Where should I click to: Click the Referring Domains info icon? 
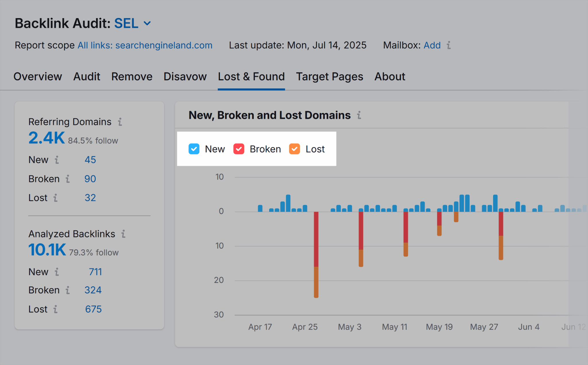[120, 122]
